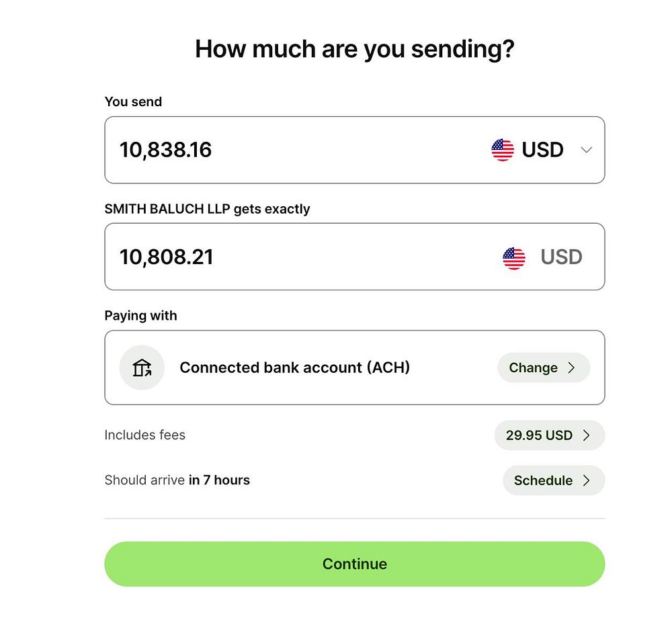Edit the 10,838.16 send amount
Viewport: 672px width, 643px height.
(x=166, y=150)
